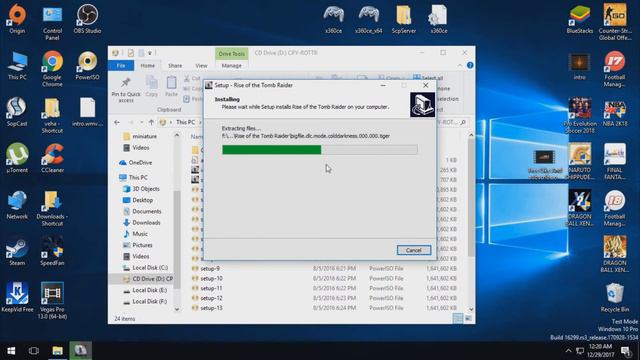Image resolution: width=640 pixels, height=360 pixels.
Task: Select the setup-10 file
Action: [211, 278]
